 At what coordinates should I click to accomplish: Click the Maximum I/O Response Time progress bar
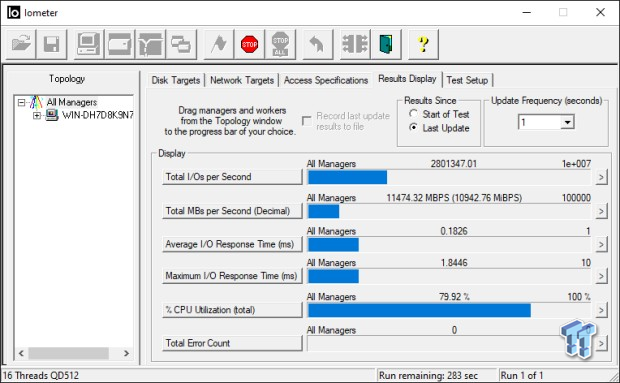(x=450, y=276)
